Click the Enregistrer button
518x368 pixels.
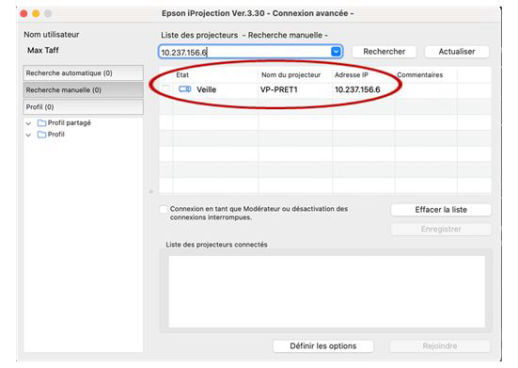(x=441, y=229)
